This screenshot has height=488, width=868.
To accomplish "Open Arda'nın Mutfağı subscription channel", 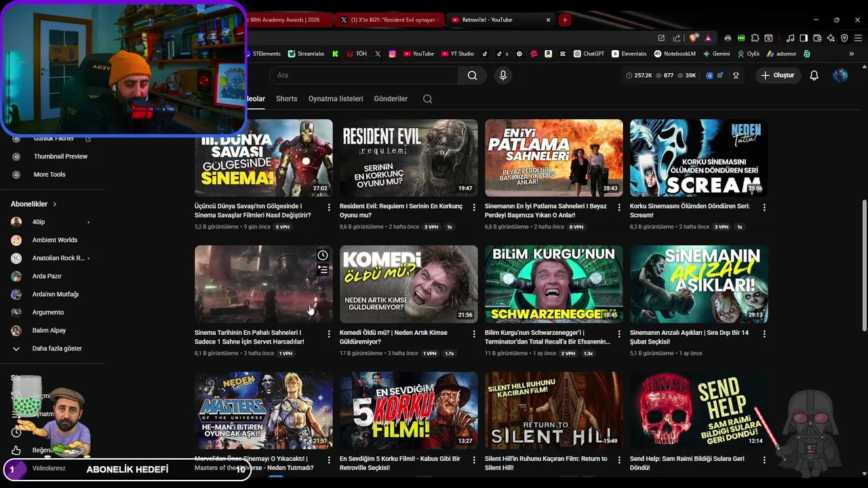I will 56,294.
